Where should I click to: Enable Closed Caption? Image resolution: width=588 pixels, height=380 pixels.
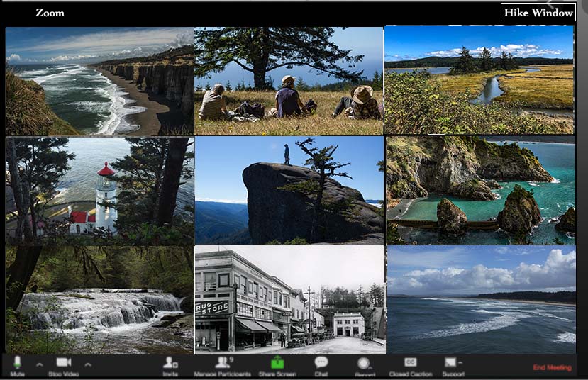(410, 364)
